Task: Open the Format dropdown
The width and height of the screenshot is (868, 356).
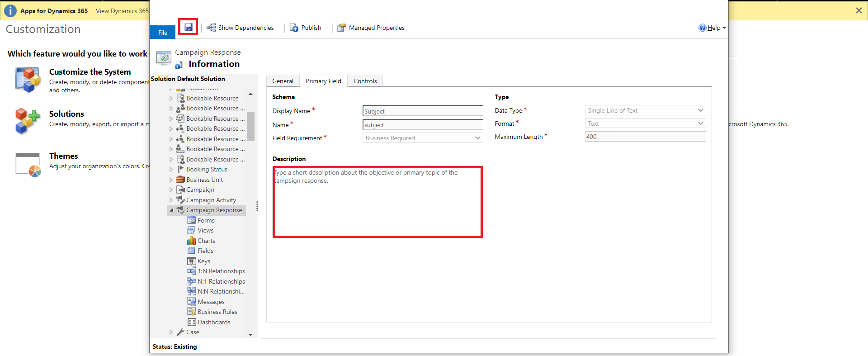Action: tap(645, 123)
